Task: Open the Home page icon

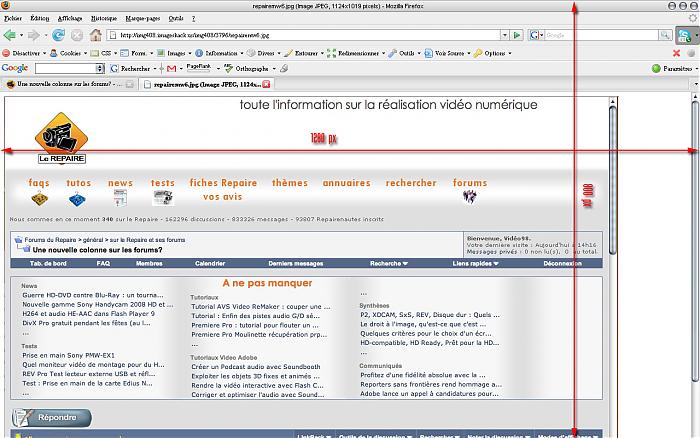Action: 96,35
